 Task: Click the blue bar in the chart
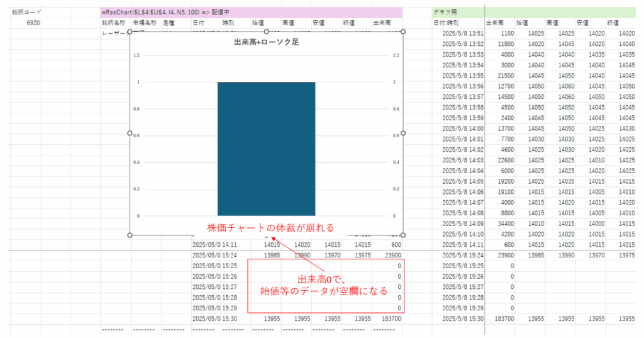pyautogui.click(x=266, y=149)
